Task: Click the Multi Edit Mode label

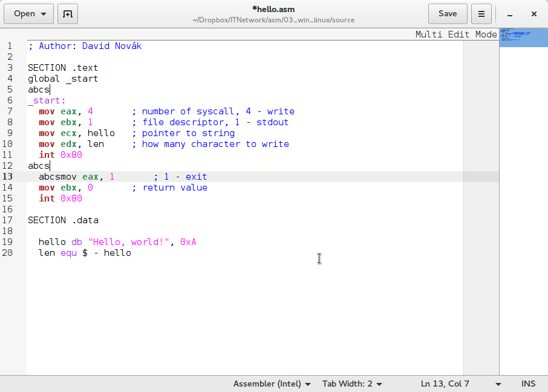Action: tap(455, 34)
